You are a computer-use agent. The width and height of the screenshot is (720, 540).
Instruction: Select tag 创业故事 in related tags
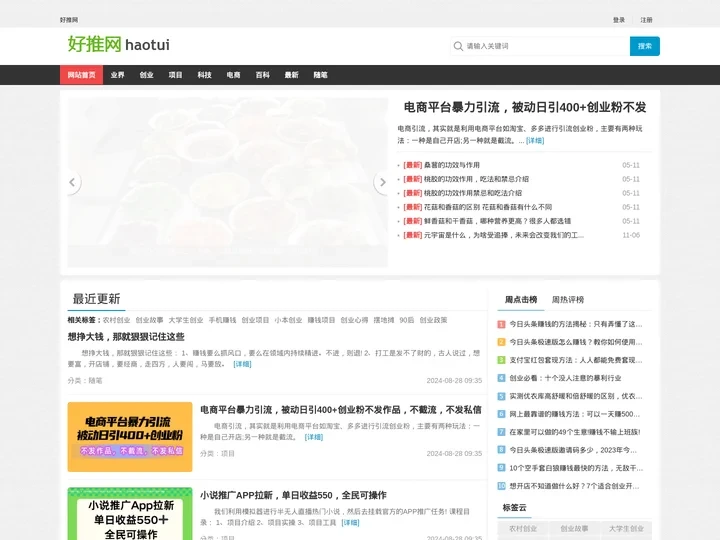[149, 320]
